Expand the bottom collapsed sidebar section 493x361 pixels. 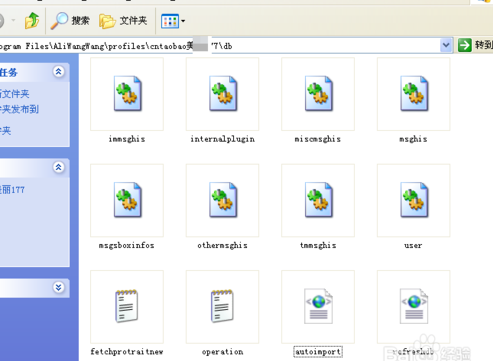point(59,287)
